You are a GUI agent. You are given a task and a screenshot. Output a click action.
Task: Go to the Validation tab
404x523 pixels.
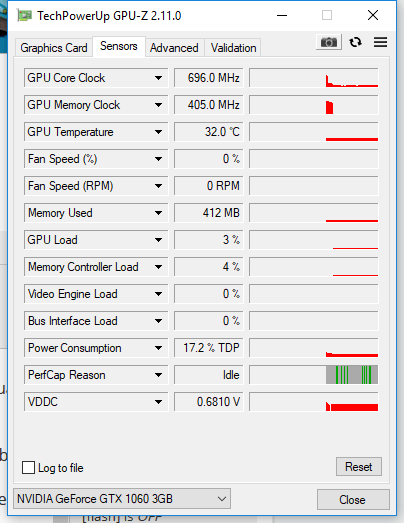tap(233, 48)
